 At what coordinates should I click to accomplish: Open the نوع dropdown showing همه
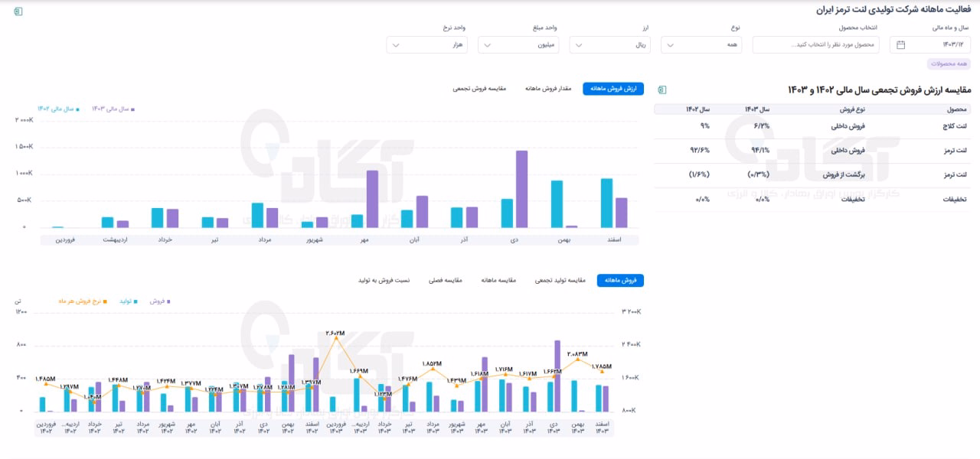pyautogui.click(x=701, y=45)
